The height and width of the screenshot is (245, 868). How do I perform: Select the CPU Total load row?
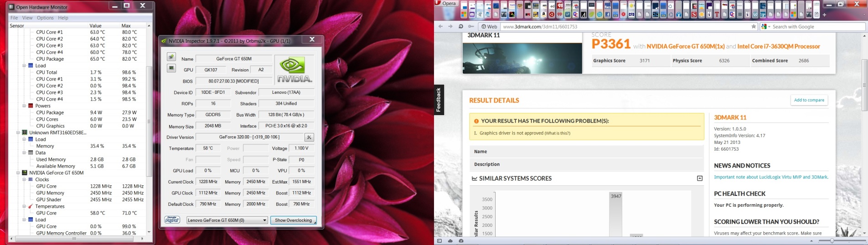[77, 72]
